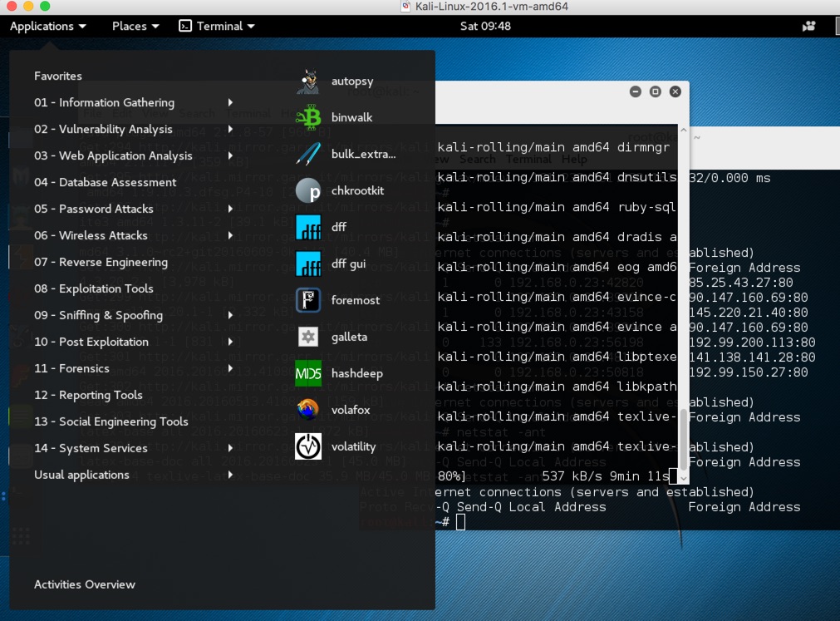Select 08 - Exploitation Tools category

94,288
